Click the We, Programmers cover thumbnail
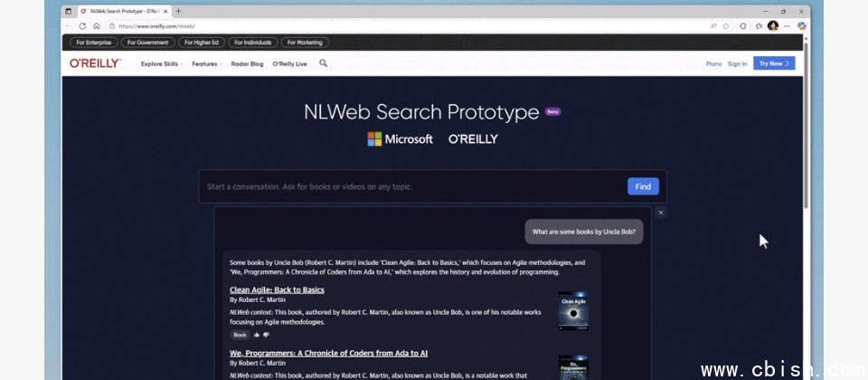This screenshot has height=380, width=868. [x=573, y=368]
